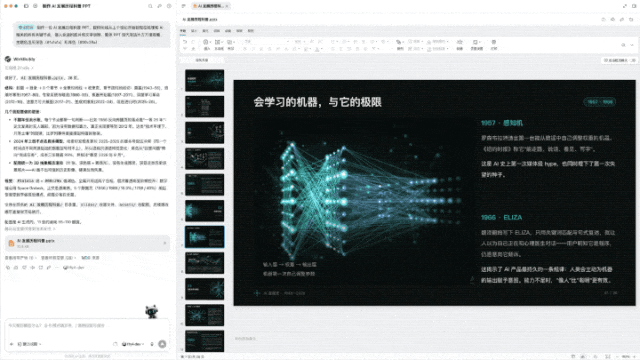Click the pencil edit icon in the chat header
Image resolution: width=640 pixels, height=360 pixels.
coord(159,6)
